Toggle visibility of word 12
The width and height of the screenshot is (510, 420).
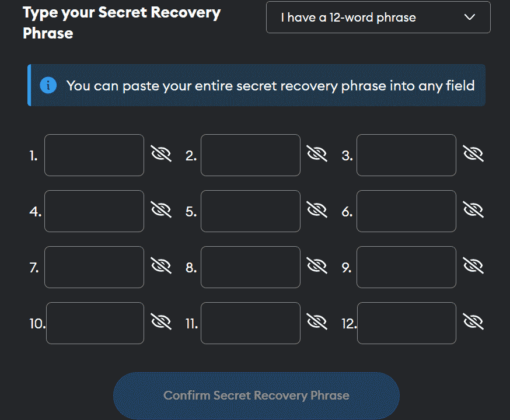(x=473, y=322)
